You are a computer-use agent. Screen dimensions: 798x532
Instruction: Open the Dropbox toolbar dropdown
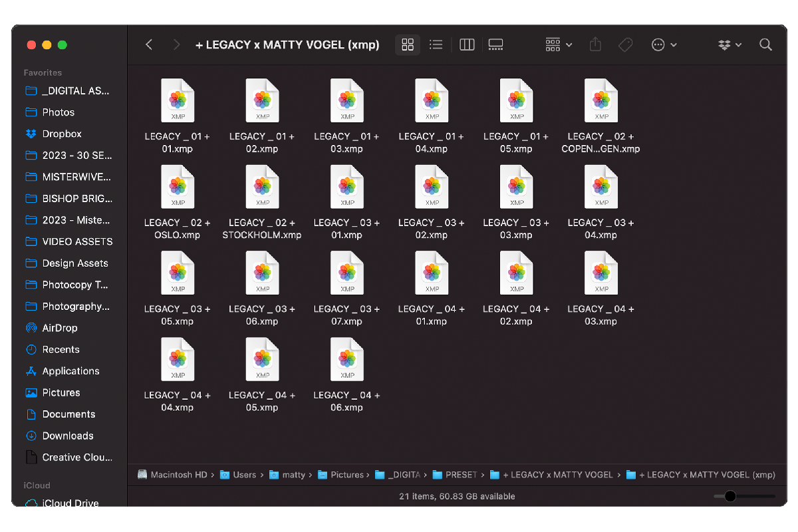[730, 45]
